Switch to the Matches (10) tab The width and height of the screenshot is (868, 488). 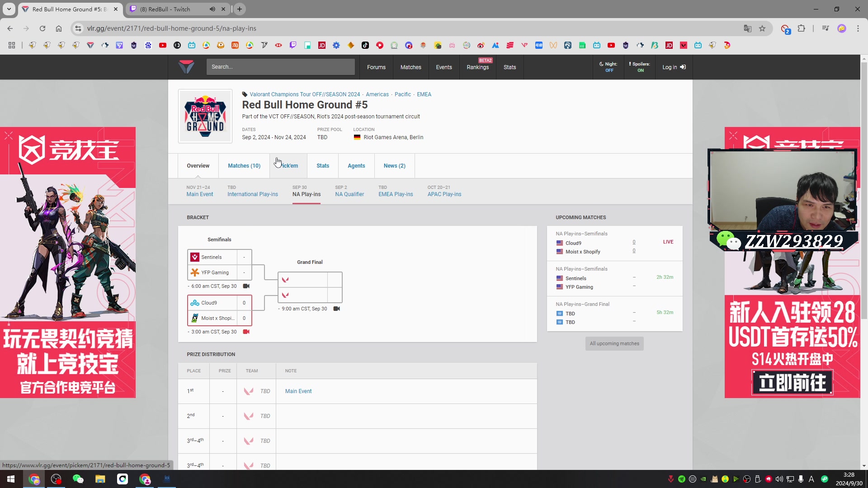tap(244, 166)
